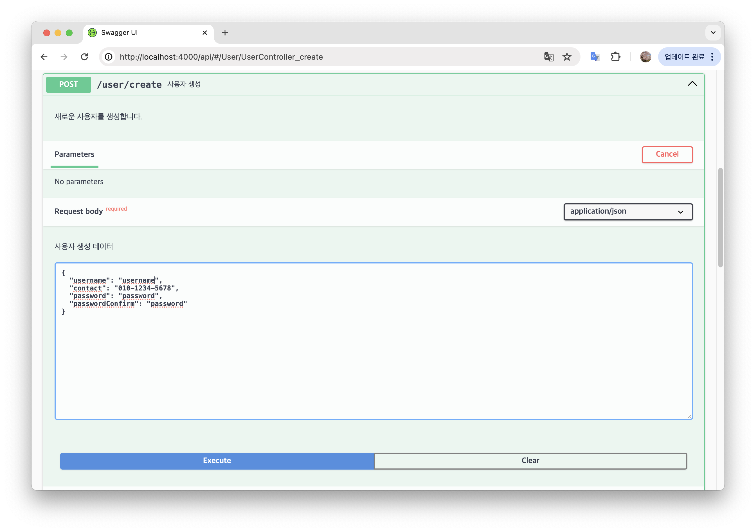This screenshot has width=756, height=532.
Task: Reload the Swagger UI page
Action: [85, 57]
